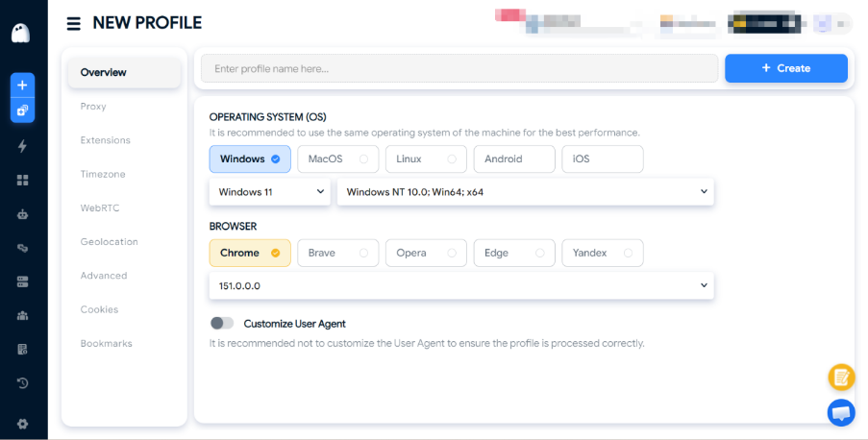Image resolution: width=868 pixels, height=440 pixels.
Task: Select the Edge browser option
Action: [x=514, y=253]
